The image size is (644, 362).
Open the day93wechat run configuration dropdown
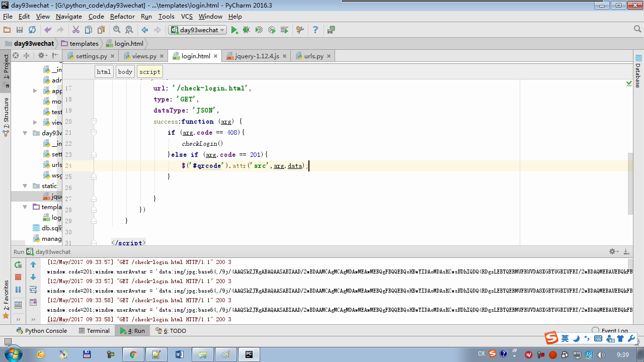tap(198, 30)
